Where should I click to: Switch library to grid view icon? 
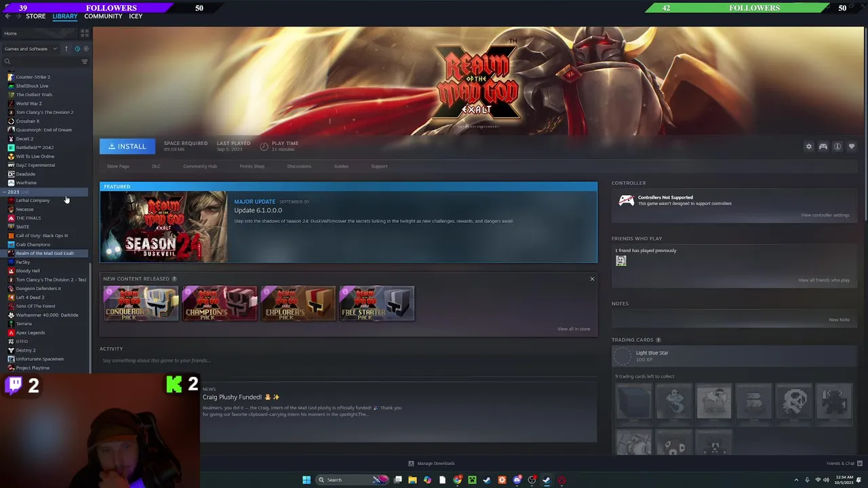click(x=85, y=33)
